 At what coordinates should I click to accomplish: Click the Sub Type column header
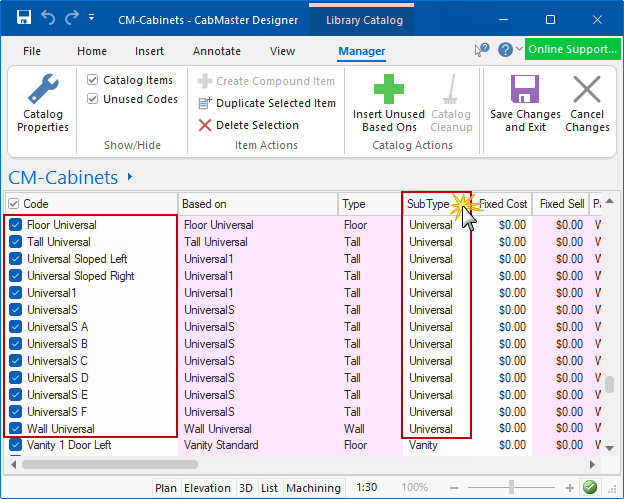point(428,204)
